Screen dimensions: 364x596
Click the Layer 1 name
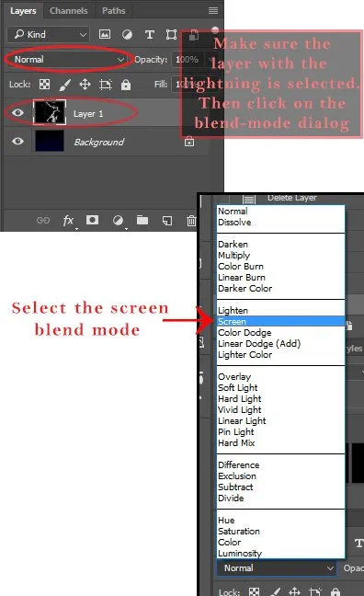[88, 114]
